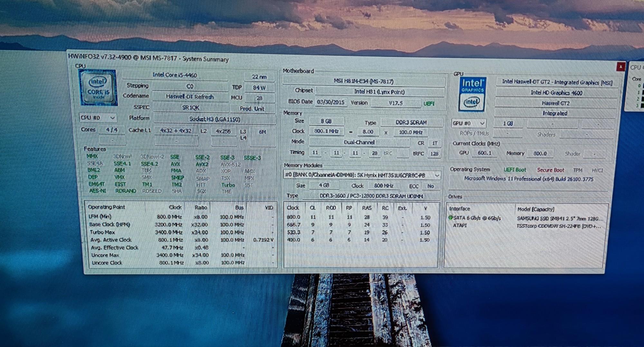Click the LFM (Min) row

point(181,217)
